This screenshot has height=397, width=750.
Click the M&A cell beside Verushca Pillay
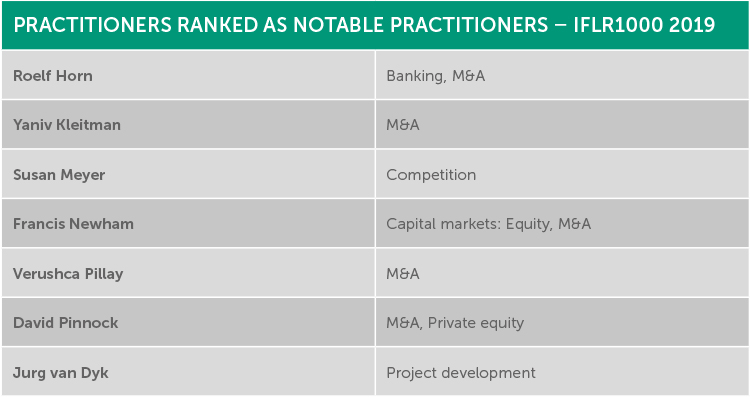(x=562, y=273)
